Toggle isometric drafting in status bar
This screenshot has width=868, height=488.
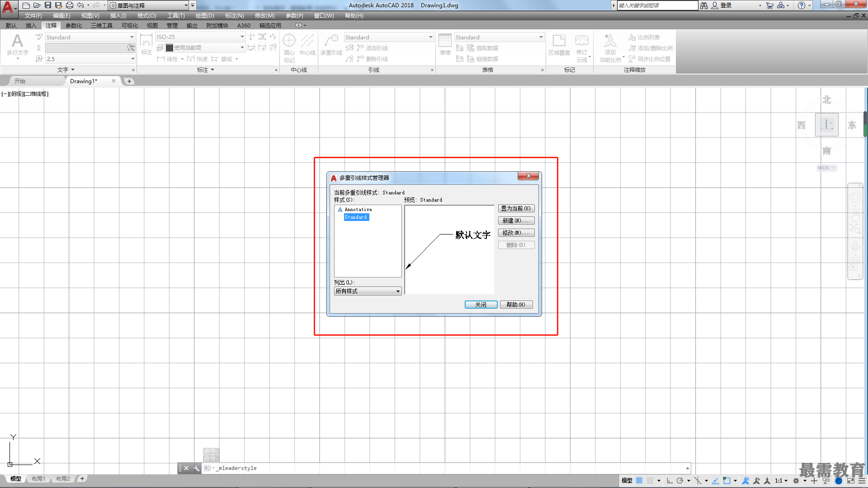coord(698,481)
